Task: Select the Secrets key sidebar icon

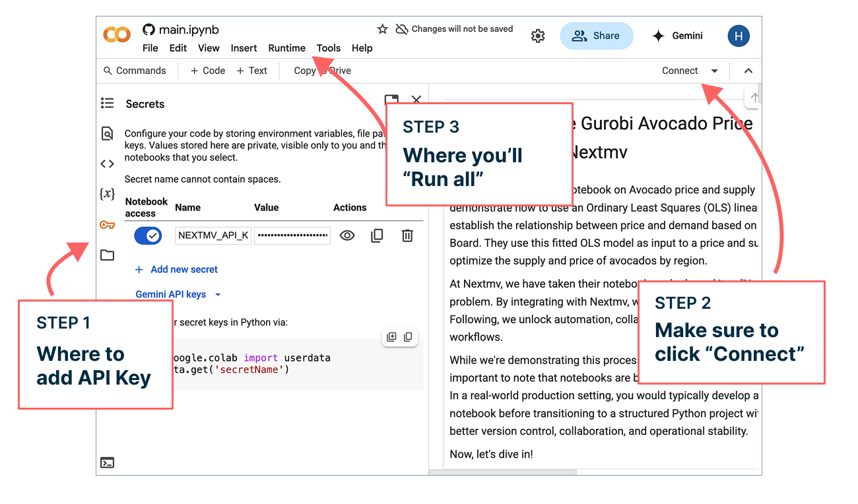Action: tap(107, 225)
